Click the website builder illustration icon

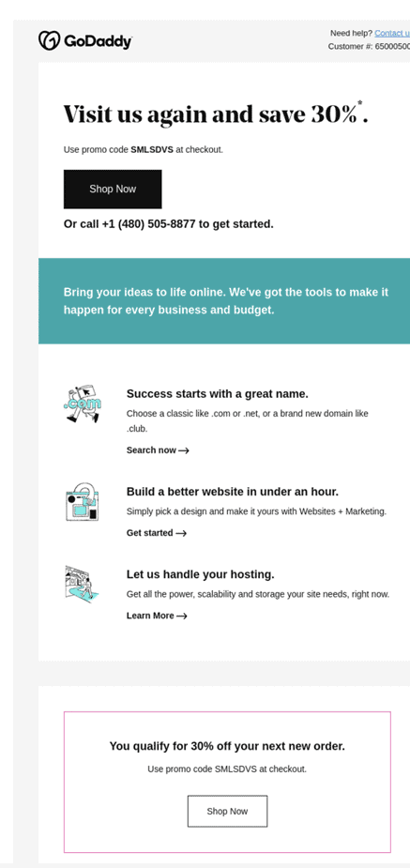(x=82, y=501)
